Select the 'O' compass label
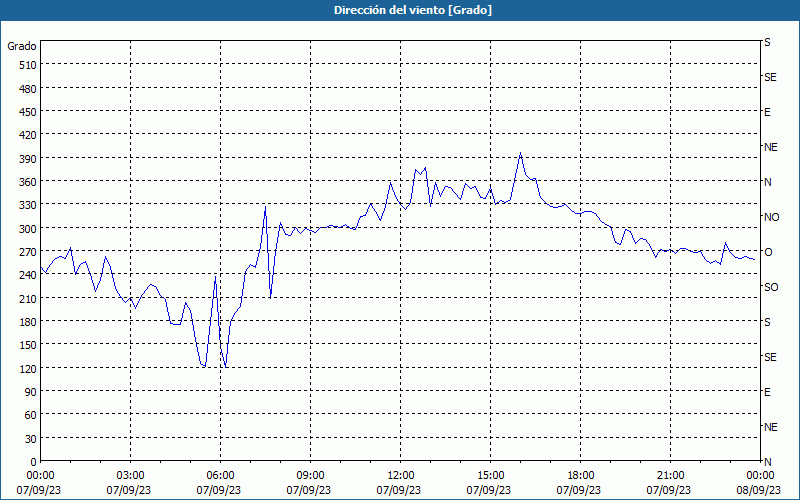The height and width of the screenshot is (500, 800). tap(768, 252)
